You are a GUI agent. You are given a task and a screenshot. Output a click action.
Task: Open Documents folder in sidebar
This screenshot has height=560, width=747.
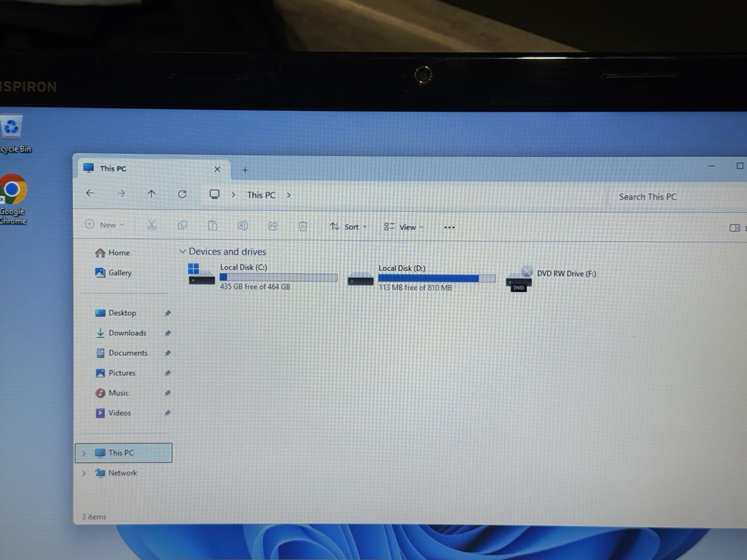[x=121, y=353]
